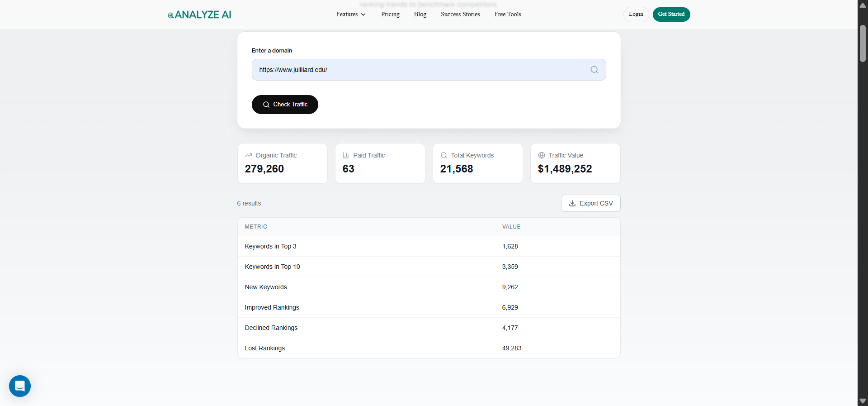The width and height of the screenshot is (868, 406).
Task: Open the Free Tools page
Action: pyautogui.click(x=508, y=14)
